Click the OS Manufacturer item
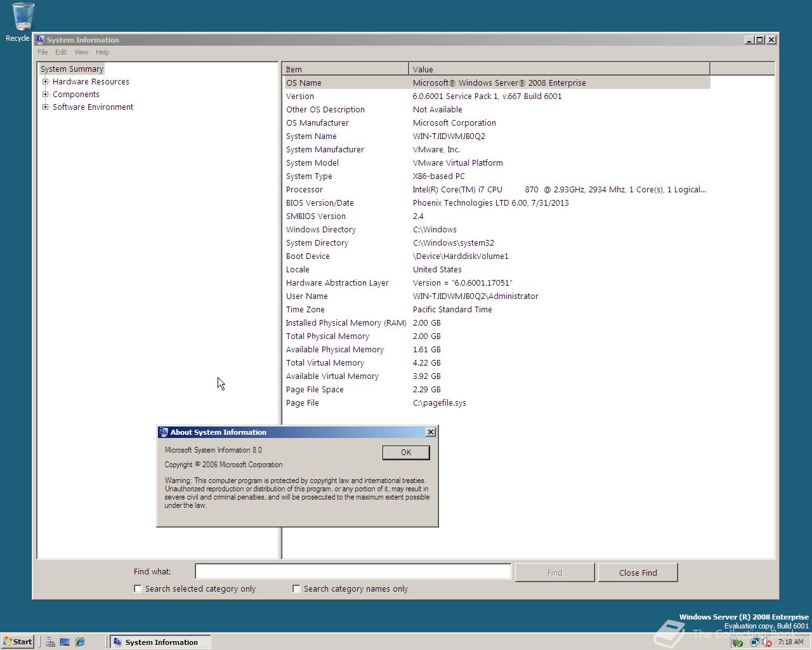 [317, 123]
